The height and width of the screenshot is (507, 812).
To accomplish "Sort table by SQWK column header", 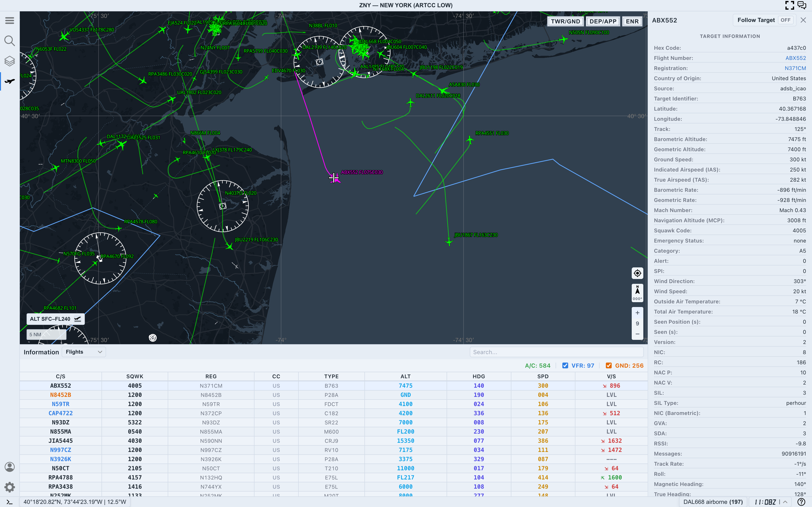I will (135, 377).
